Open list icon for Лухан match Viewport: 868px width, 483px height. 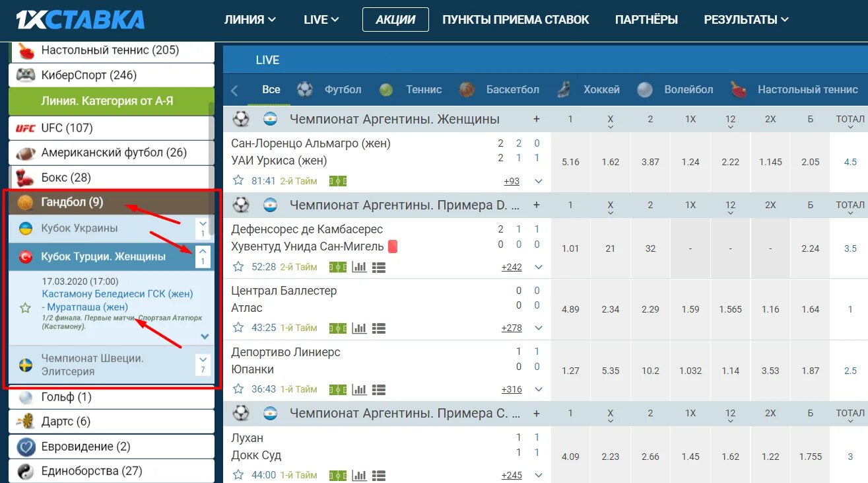pos(379,475)
